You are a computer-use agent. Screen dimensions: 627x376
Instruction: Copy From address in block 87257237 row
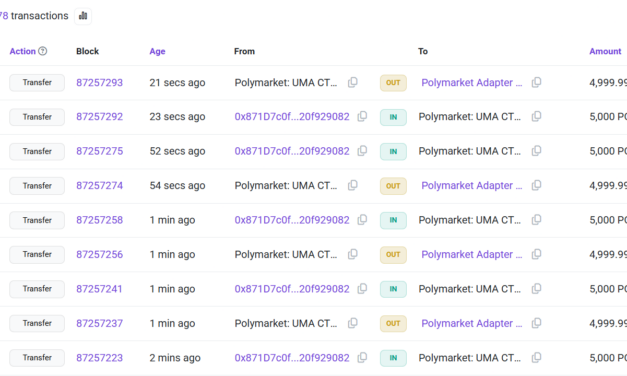353,323
